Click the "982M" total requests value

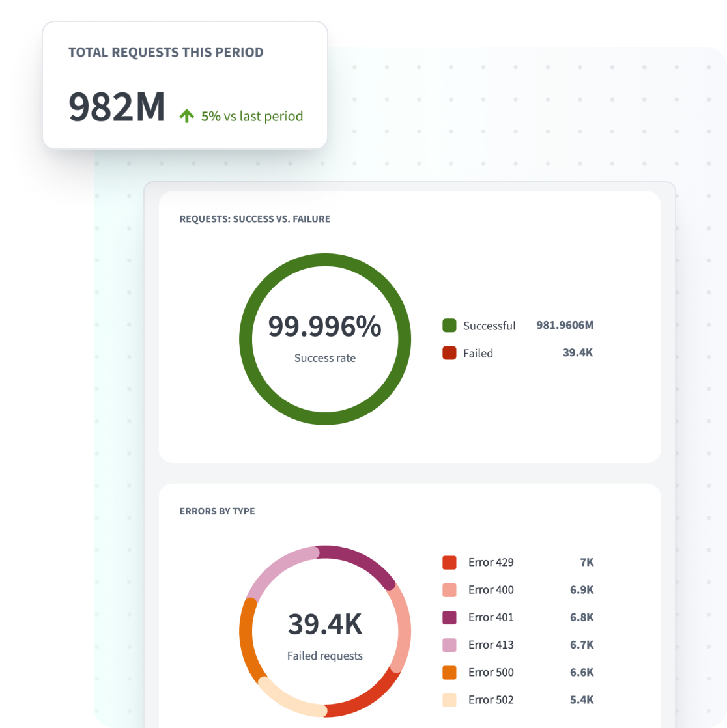(117, 107)
